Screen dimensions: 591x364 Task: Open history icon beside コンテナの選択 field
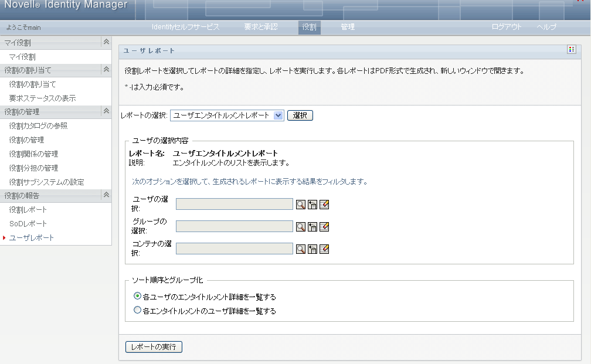313,249
